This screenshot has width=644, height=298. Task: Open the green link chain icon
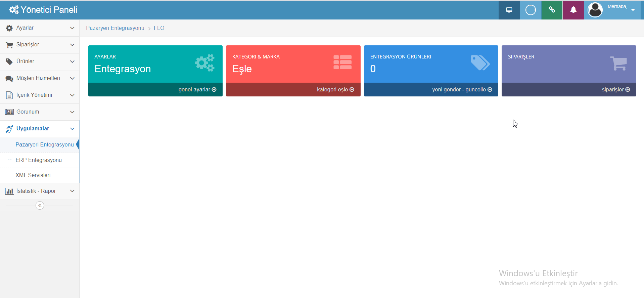coord(552,10)
